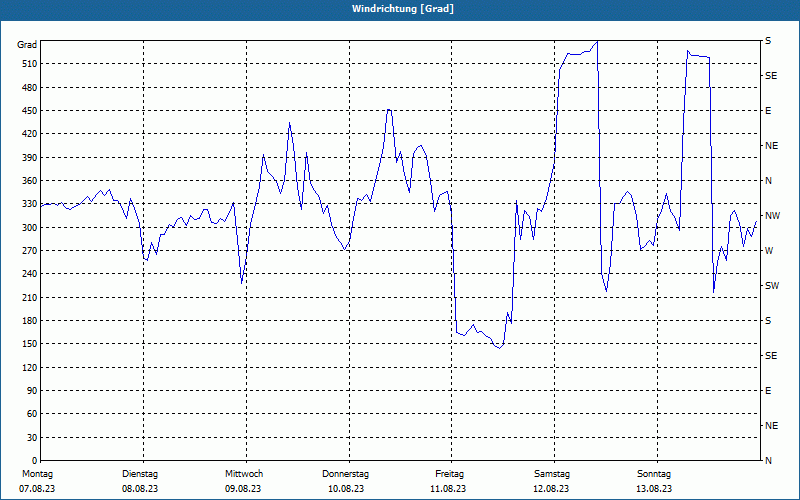Viewport: 800px width, 500px height.
Task: Click the 90 axis label
Action: click(x=32, y=391)
